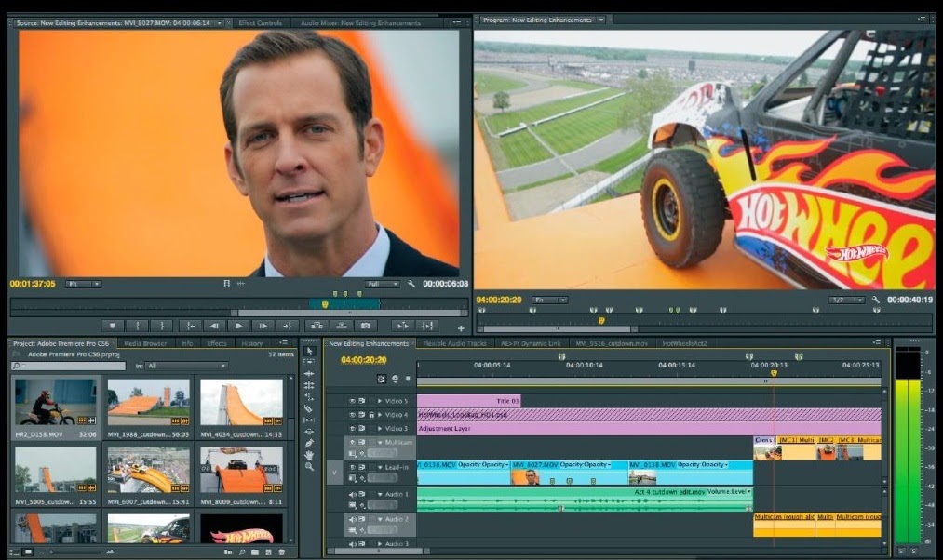The height and width of the screenshot is (560, 943).
Task: Toggle Video 5 track visibility eye
Action: point(353,400)
